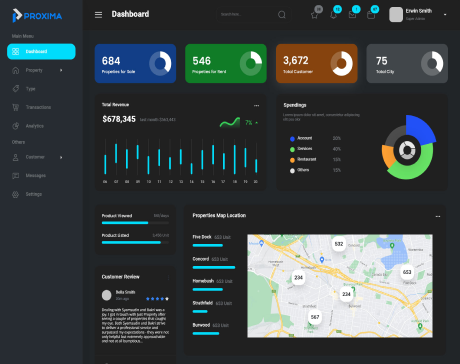Click the 653 map marker

coord(407,272)
